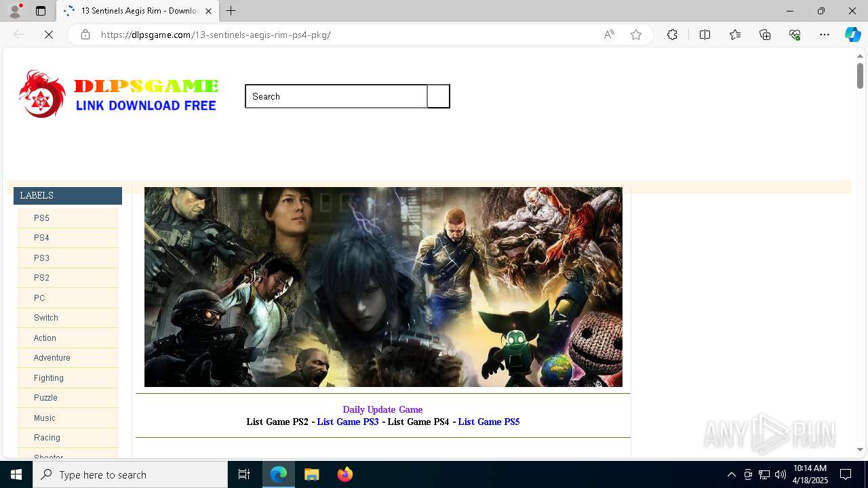The width and height of the screenshot is (868, 488).
Task: Open List Game PS4 link
Action: (418, 422)
